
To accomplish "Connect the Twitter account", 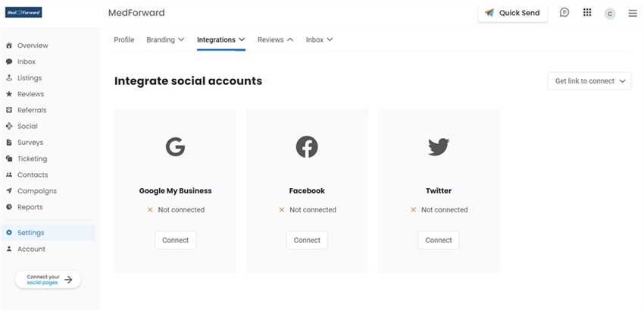I will tap(439, 240).
